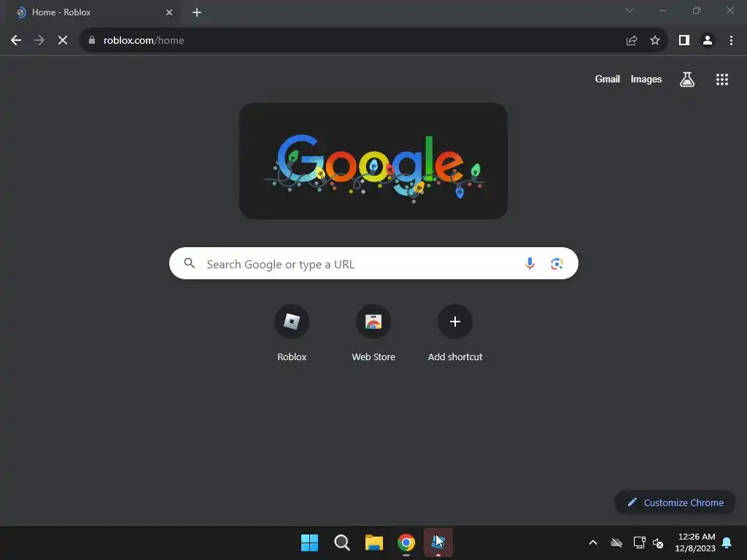This screenshot has width=747, height=560.
Task: Click the OneDrive cloud tray icon
Action: (616, 542)
